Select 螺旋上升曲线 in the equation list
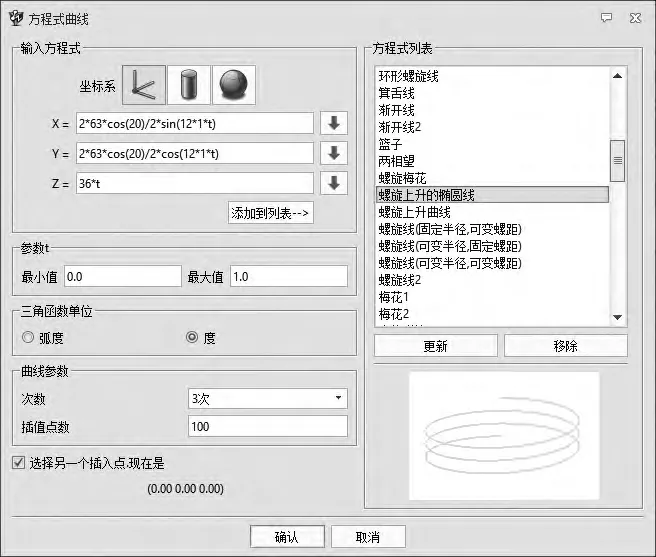Image resolution: width=656 pixels, height=557 pixels. pos(414,212)
